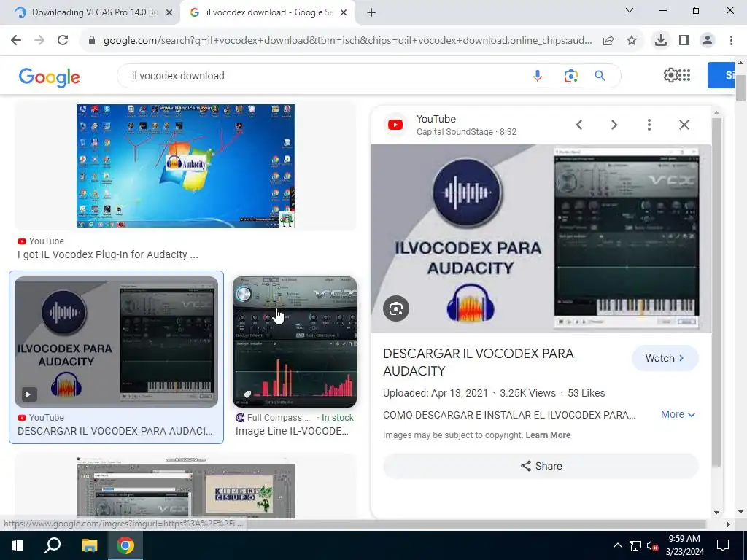Bookmark this page with the star icon
This screenshot has width=747, height=560.
(x=632, y=41)
